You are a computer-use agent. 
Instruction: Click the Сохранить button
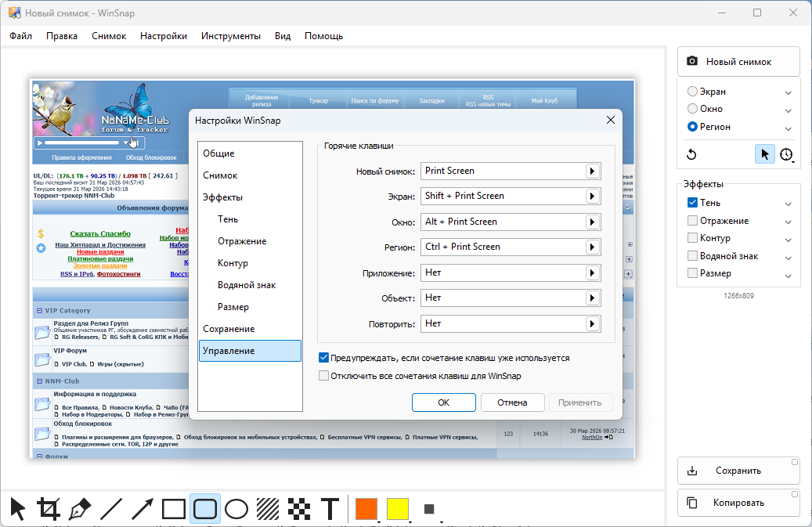[x=738, y=471]
